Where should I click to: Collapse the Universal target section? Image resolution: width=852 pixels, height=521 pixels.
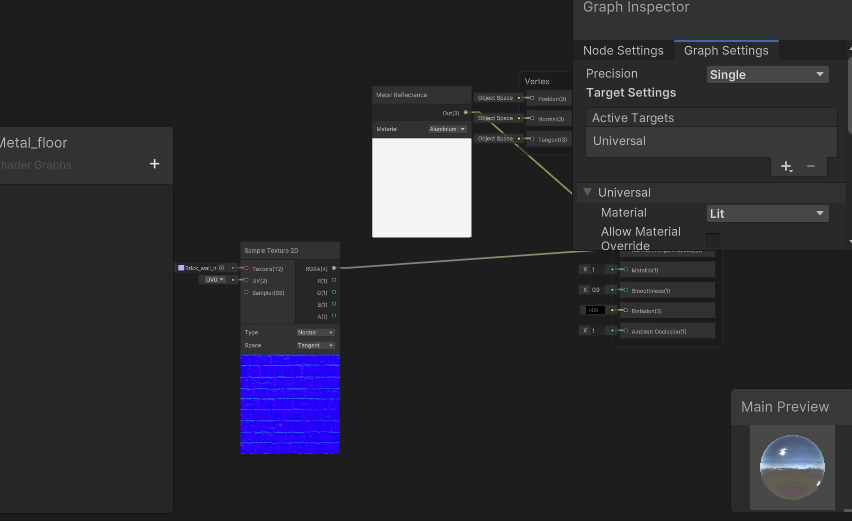588,192
